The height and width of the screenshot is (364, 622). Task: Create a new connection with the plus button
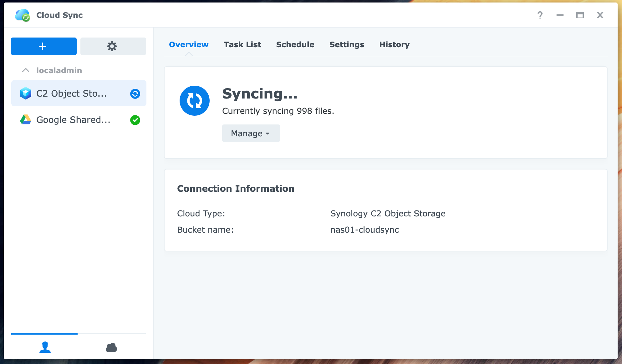(x=43, y=46)
